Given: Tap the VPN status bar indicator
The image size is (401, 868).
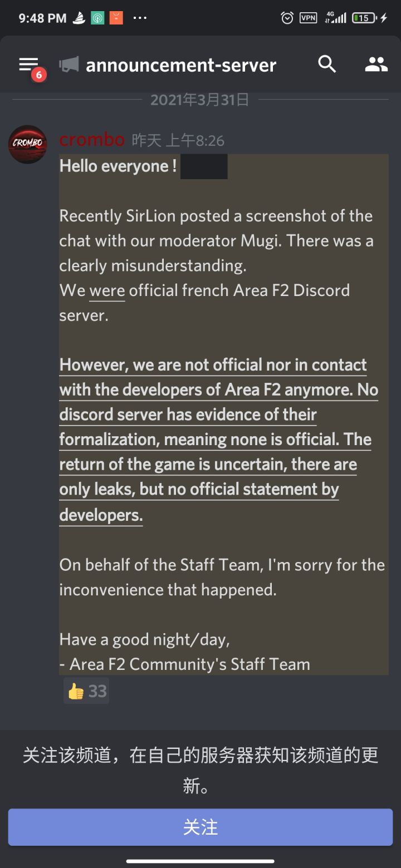Looking at the screenshot, I should click(308, 18).
